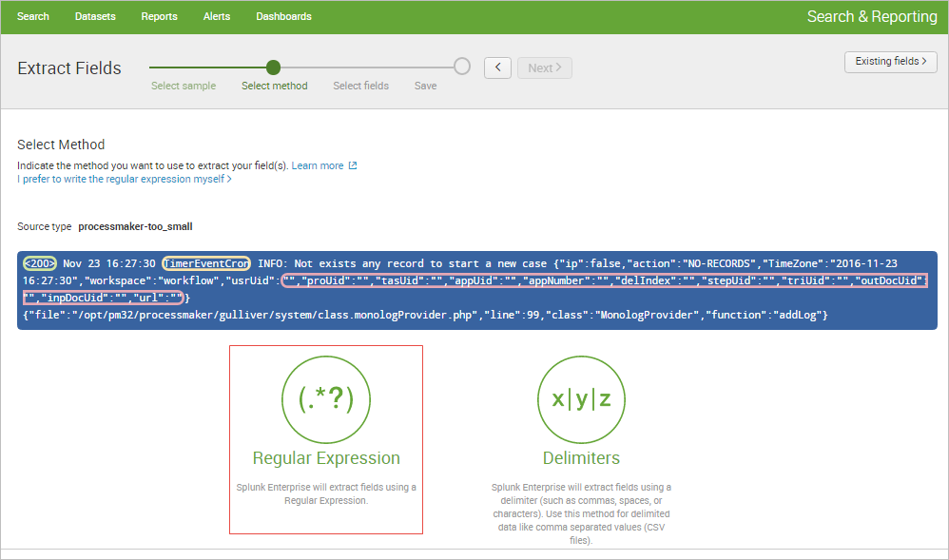The height and width of the screenshot is (560, 949).
Task: Open the Reports tab
Action: [159, 16]
